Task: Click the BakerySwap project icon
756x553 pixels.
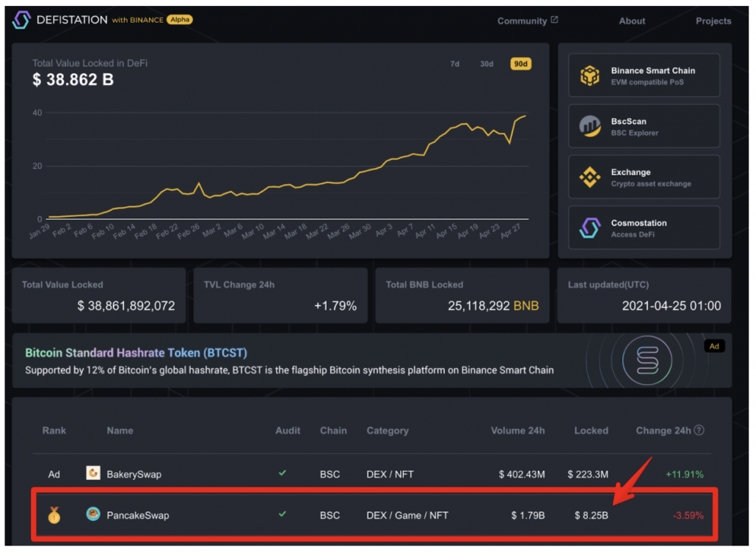Action: [x=93, y=473]
